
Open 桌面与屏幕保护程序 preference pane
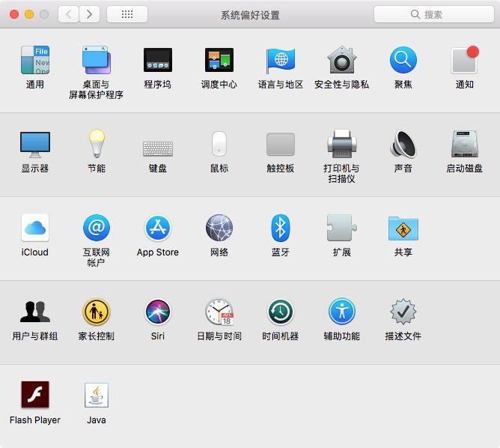tap(97, 60)
